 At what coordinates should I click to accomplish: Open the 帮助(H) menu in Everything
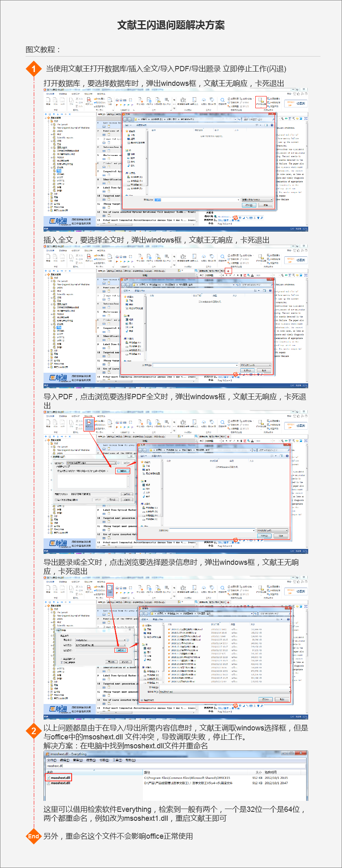pos(130,760)
